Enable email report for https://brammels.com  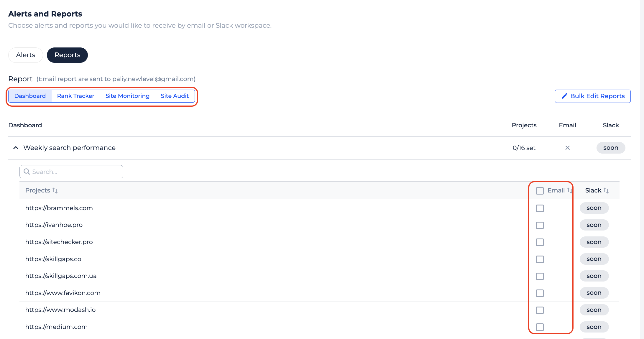pos(540,208)
